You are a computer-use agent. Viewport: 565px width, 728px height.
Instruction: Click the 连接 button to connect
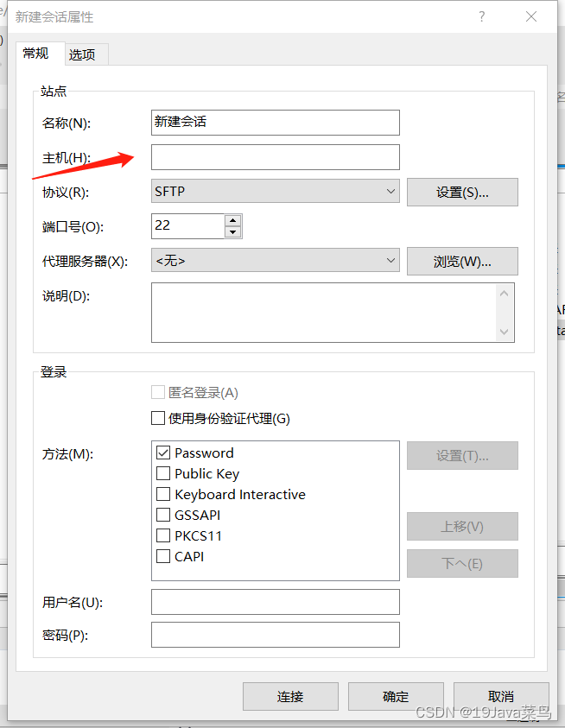point(290,696)
